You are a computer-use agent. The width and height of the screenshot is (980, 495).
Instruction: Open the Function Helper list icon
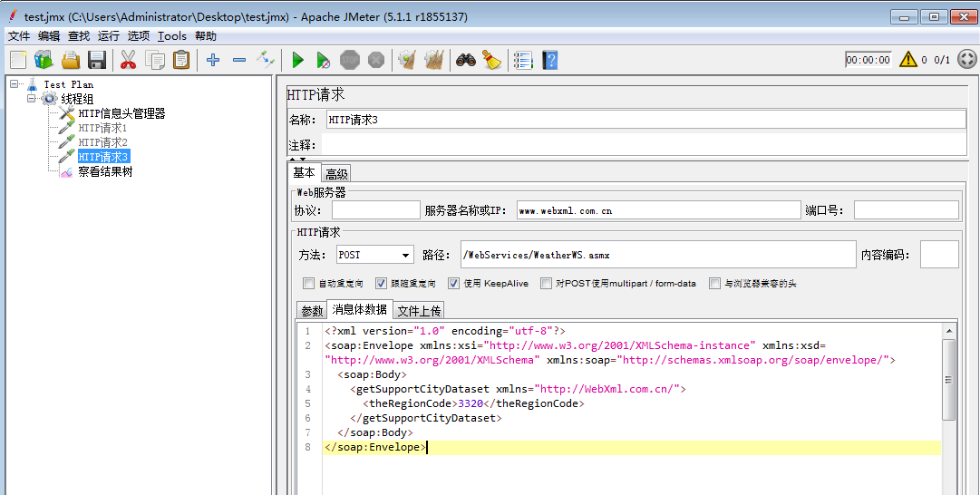tap(523, 60)
